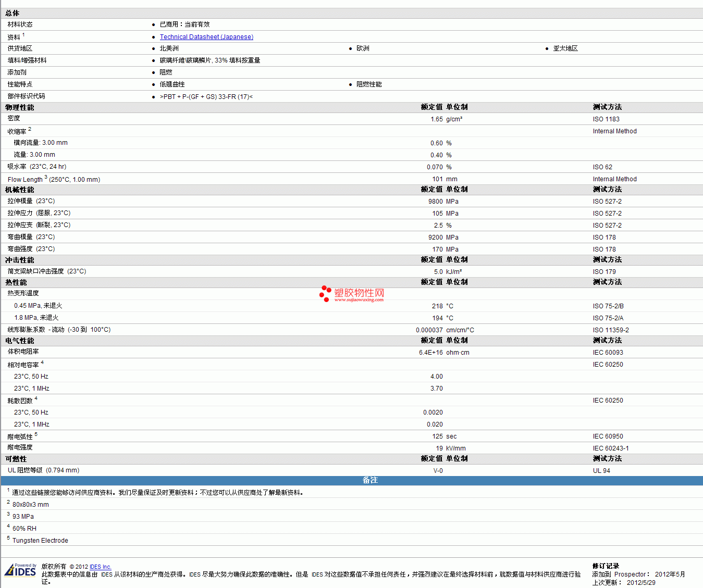Click the ISO 1183 density test method
Viewport: 703px width, 588px height.
[606, 119]
